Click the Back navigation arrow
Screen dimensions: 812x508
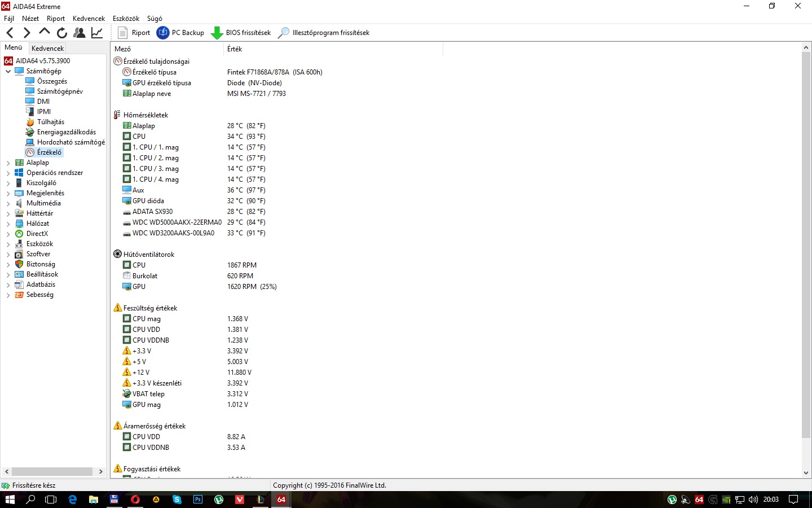[10, 33]
